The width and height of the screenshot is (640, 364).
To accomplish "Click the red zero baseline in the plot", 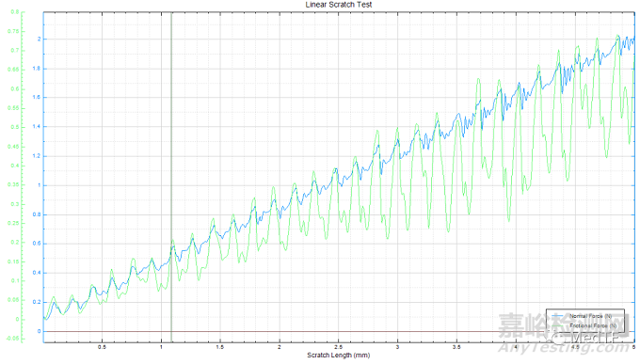I will 339,331.
